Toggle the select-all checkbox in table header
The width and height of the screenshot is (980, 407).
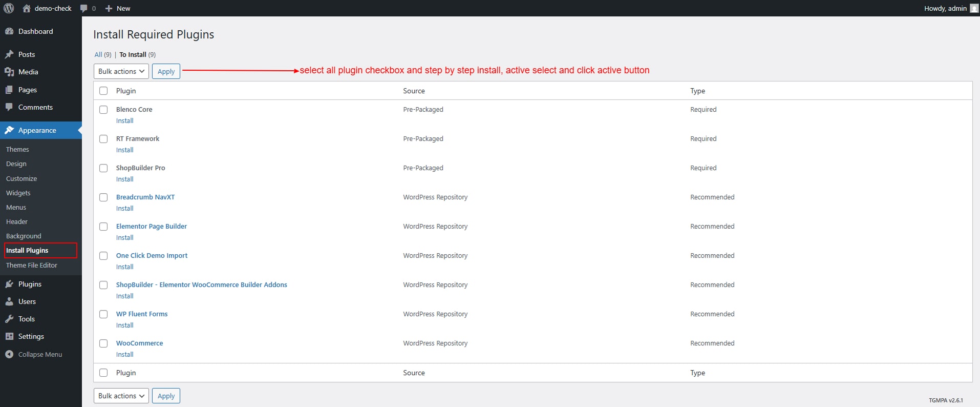[103, 91]
